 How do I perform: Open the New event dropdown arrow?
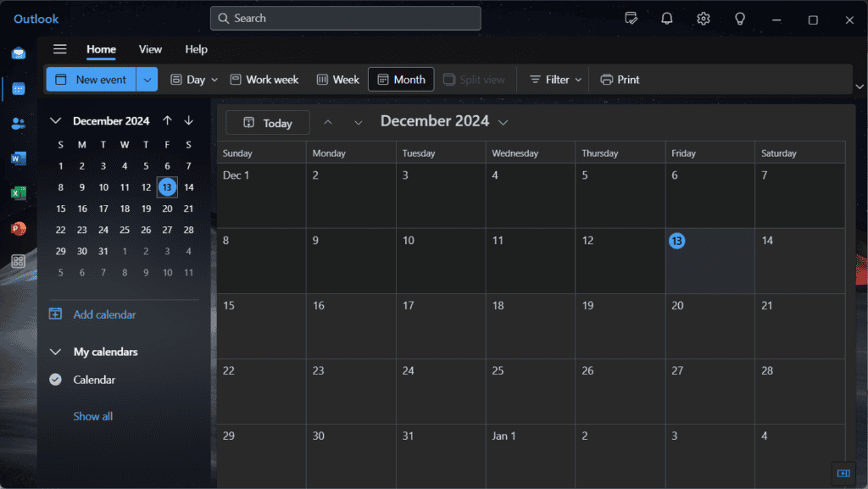(147, 80)
